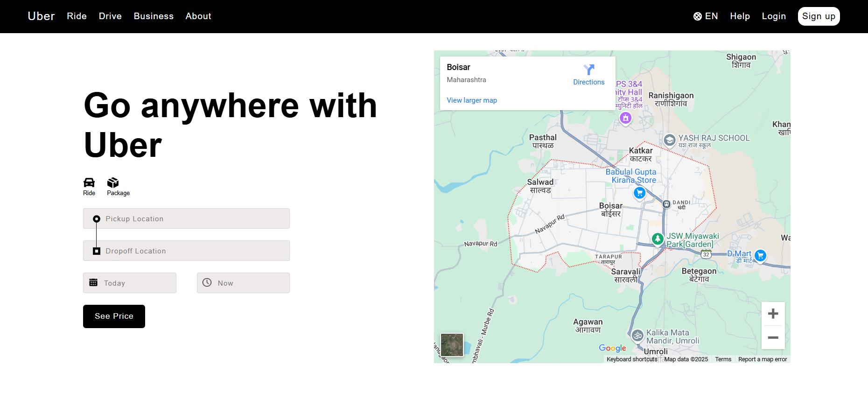Click Babulal Gupta Kirana Store marker

tap(639, 192)
